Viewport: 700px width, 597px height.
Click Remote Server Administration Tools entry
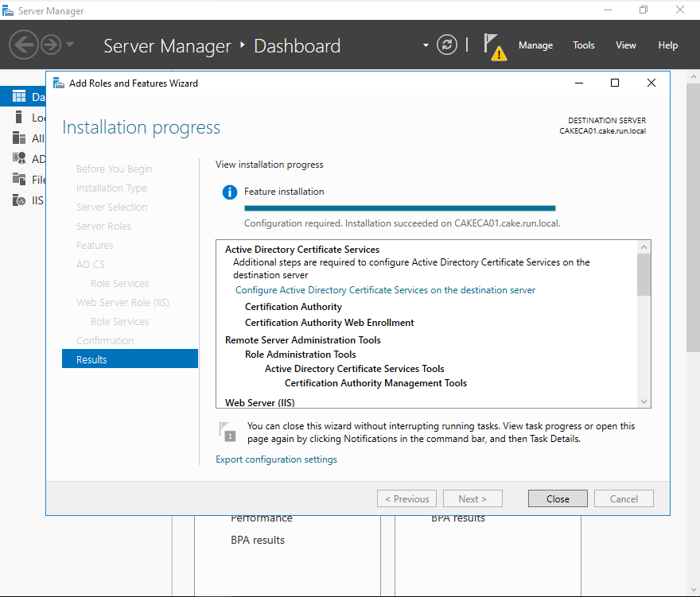(303, 340)
